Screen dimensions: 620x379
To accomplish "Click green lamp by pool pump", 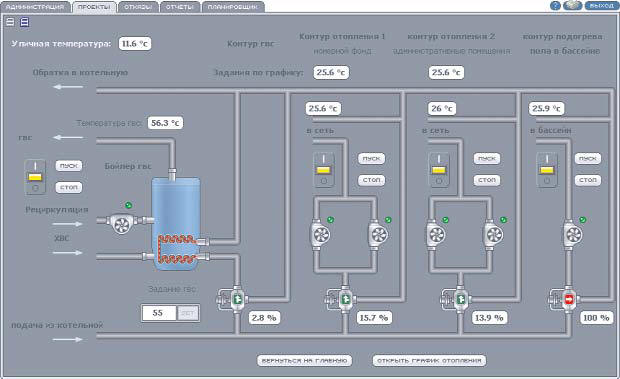I will pos(582,220).
